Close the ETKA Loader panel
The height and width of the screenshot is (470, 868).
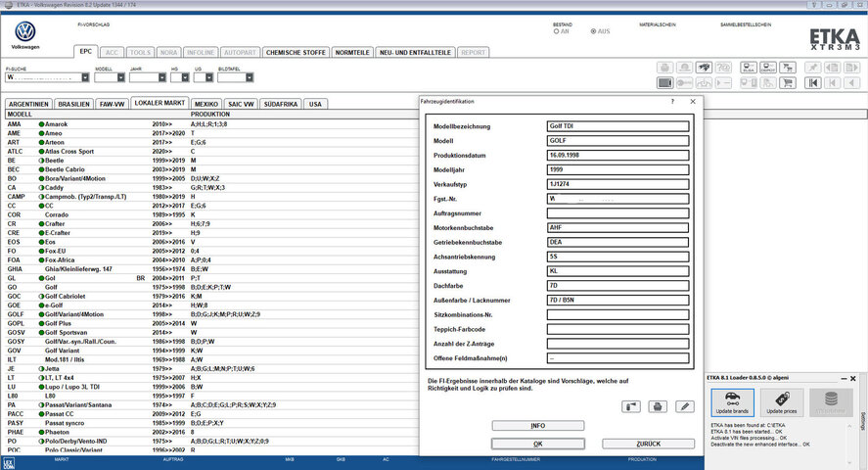coord(853,379)
